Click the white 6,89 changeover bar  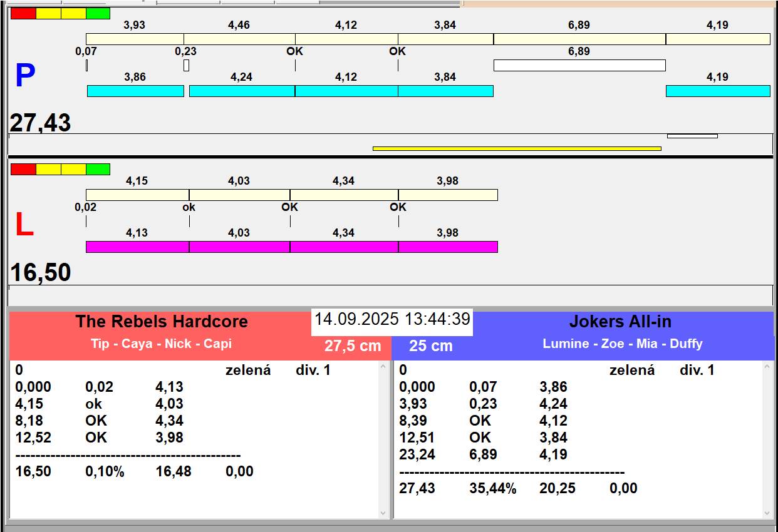(x=579, y=65)
